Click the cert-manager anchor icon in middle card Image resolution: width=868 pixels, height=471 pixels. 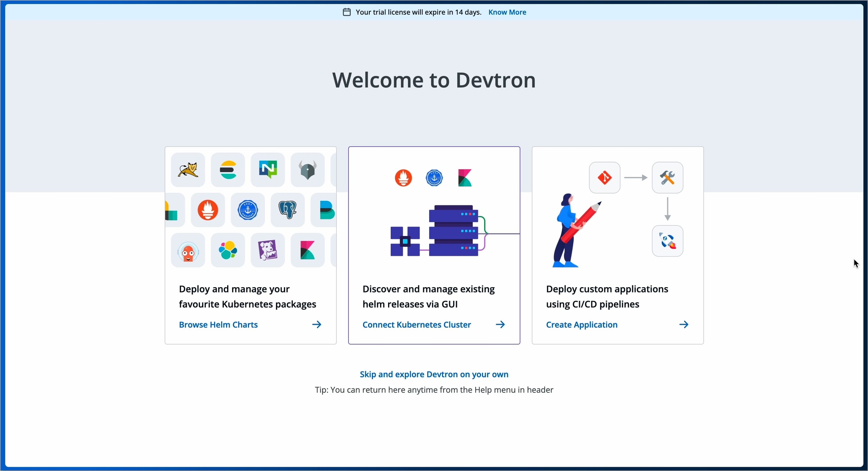point(434,178)
